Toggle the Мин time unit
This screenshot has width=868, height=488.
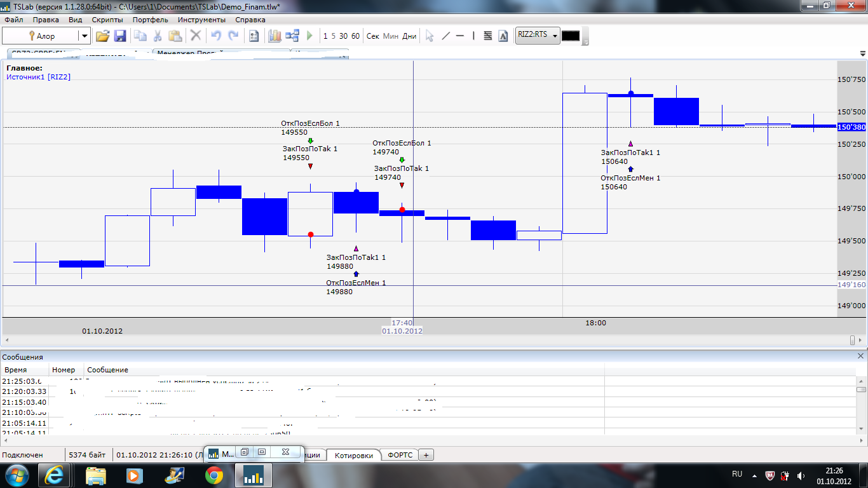tap(391, 36)
